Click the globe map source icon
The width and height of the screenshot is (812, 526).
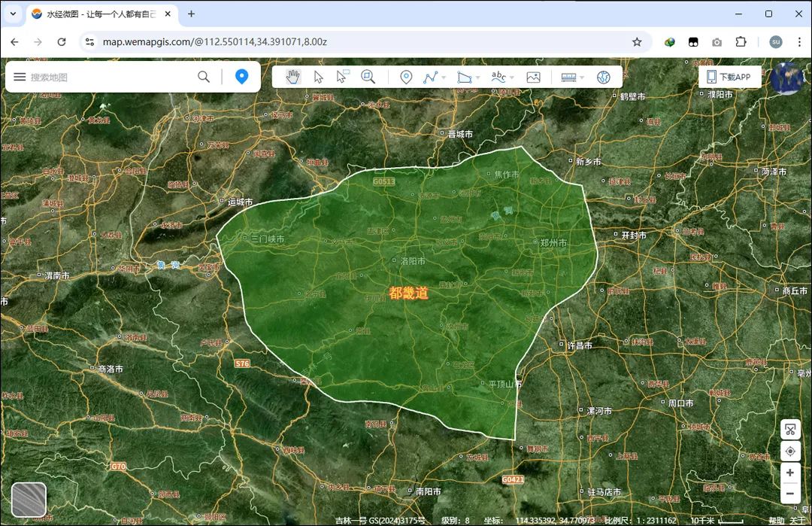pos(603,78)
